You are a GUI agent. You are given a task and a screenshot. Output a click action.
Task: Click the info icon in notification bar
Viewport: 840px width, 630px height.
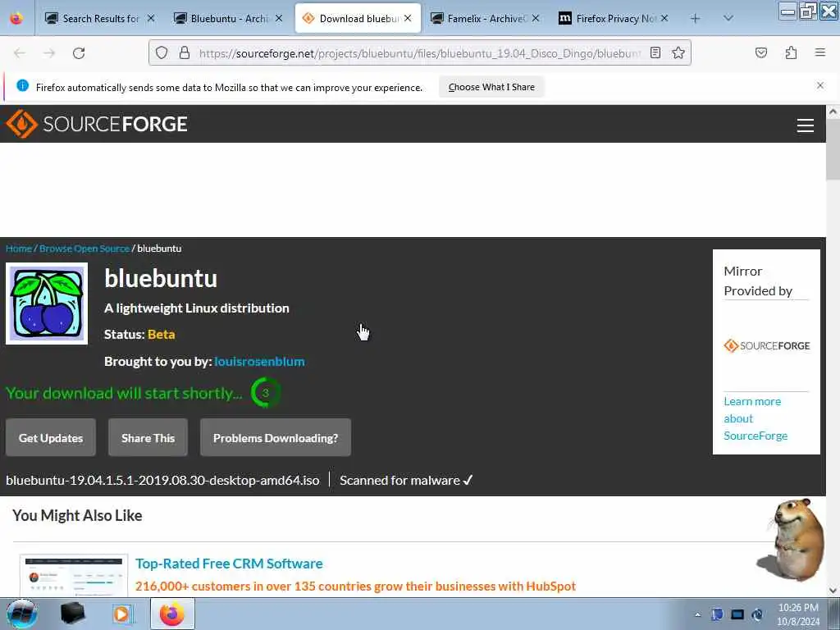point(22,85)
